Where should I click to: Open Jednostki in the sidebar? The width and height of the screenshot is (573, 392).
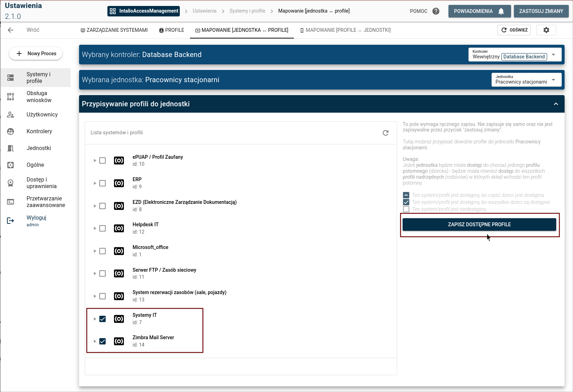point(36,148)
